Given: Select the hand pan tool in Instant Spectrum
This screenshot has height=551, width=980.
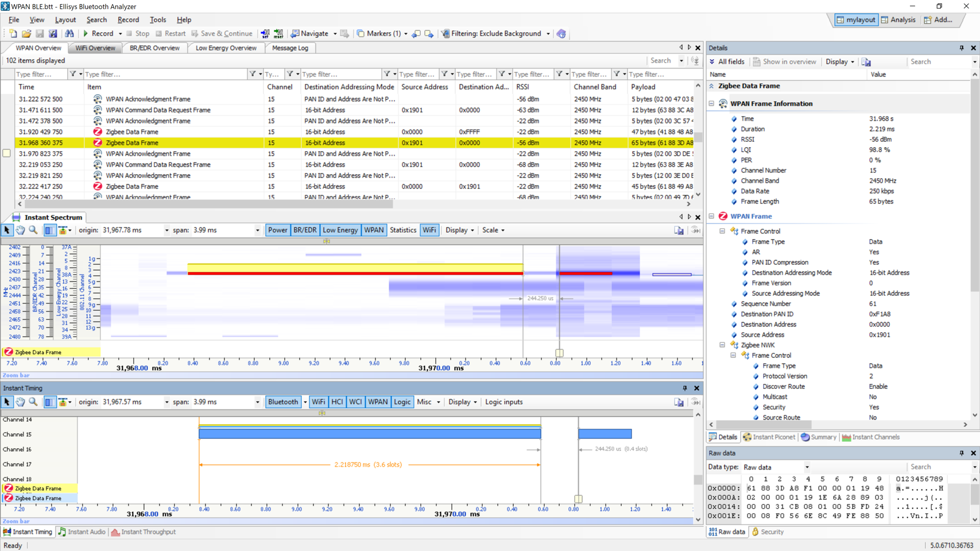Looking at the screenshot, I should click(x=20, y=230).
